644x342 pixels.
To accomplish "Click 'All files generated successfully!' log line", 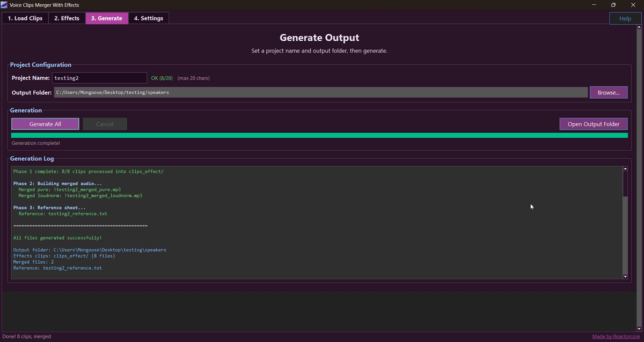I will pyautogui.click(x=57, y=238).
